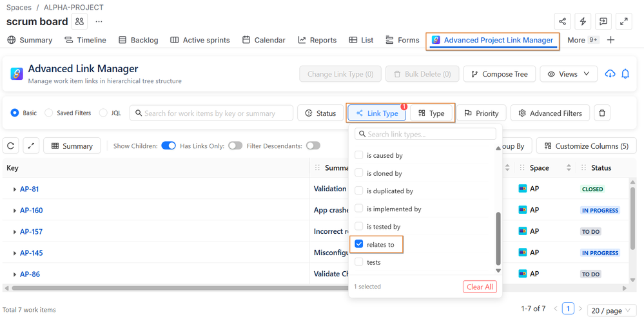The width and height of the screenshot is (644, 324).
Task: Click the Summary view button above the table
Action: (x=72, y=146)
